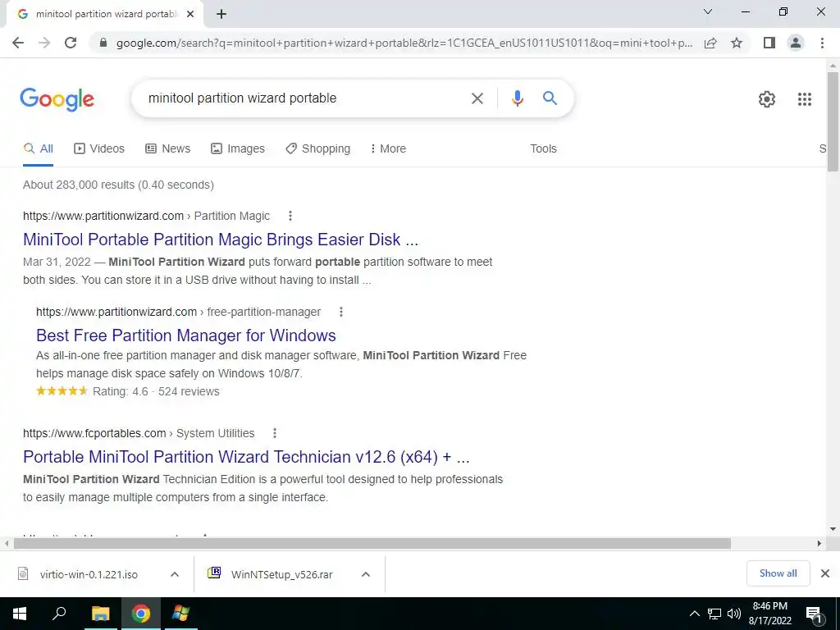This screenshot has height=630, width=840.
Task: Go back using the browser back arrow
Action: 18,43
